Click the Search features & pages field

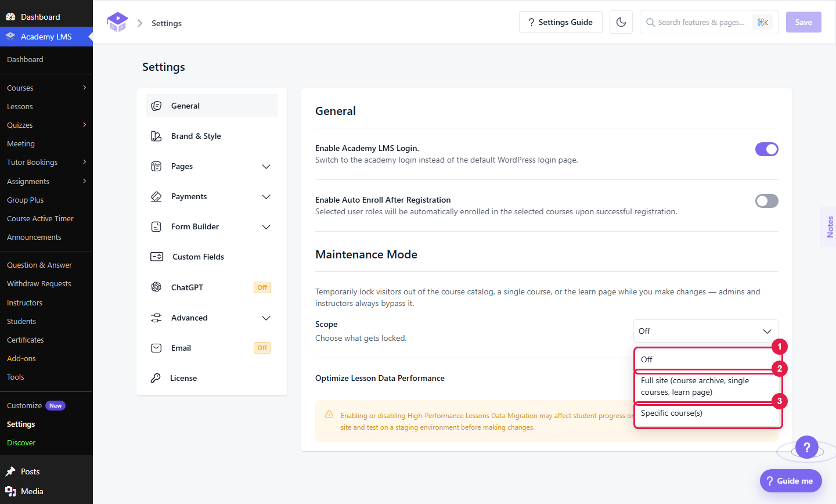pos(709,22)
